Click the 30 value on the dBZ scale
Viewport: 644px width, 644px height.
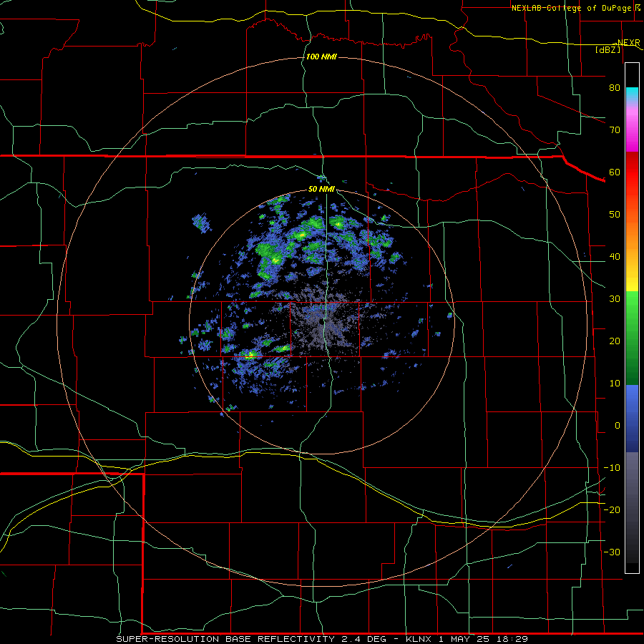tap(615, 298)
